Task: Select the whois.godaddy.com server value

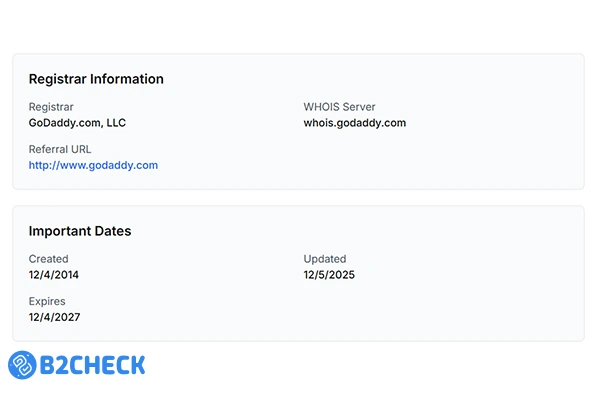Action: click(354, 123)
